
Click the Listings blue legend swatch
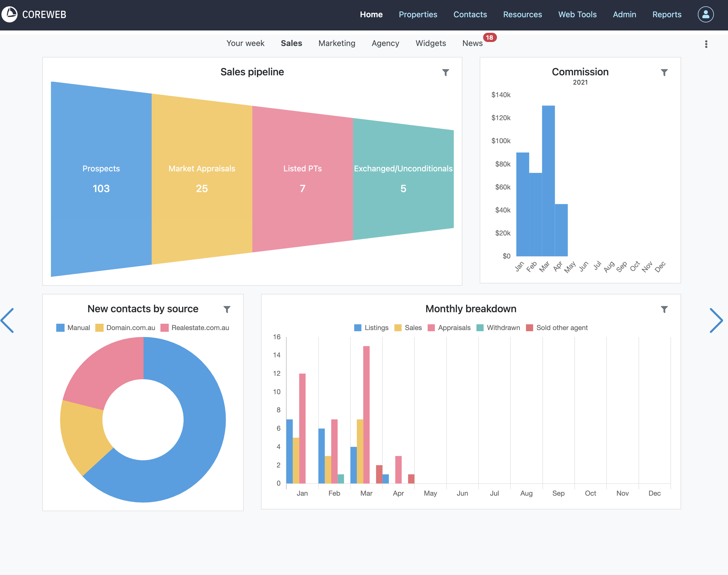click(358, 327)
